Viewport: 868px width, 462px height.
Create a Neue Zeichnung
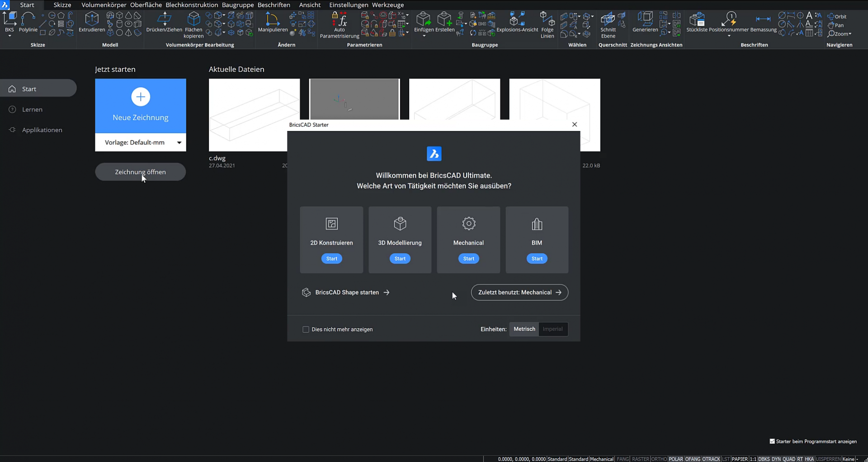pyautogui.click(x=141, y=106)
